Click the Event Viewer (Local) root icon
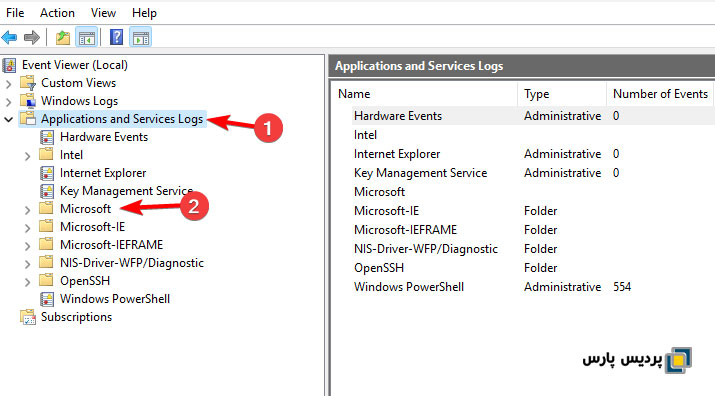The height and width of the screenshot is (396, 715). pos(10,65)
